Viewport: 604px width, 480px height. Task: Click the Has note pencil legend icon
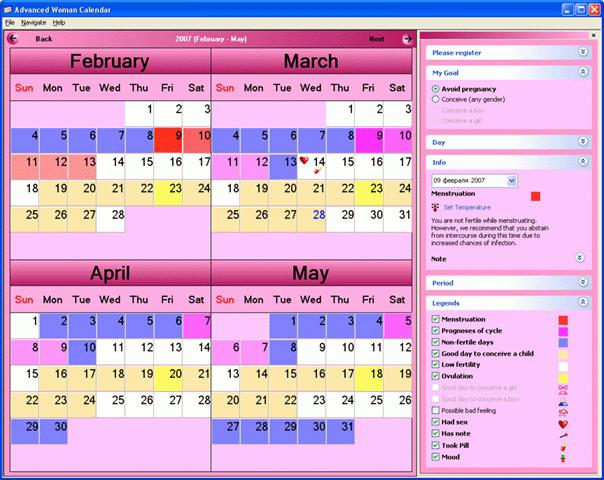point(563,436)
